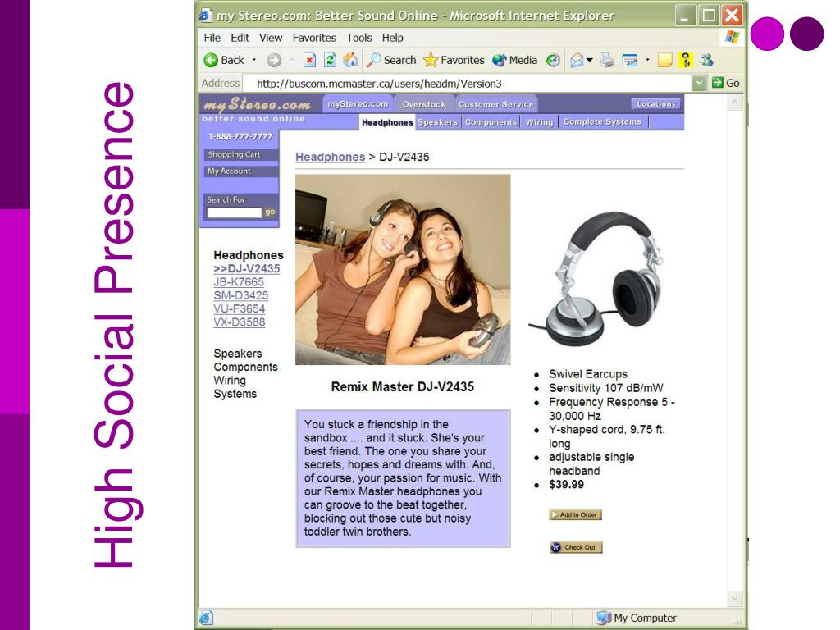This screenshot has width=840, height=630.
Task: Click Speakers in the left sidebar
Action: [x=237, y=354]
